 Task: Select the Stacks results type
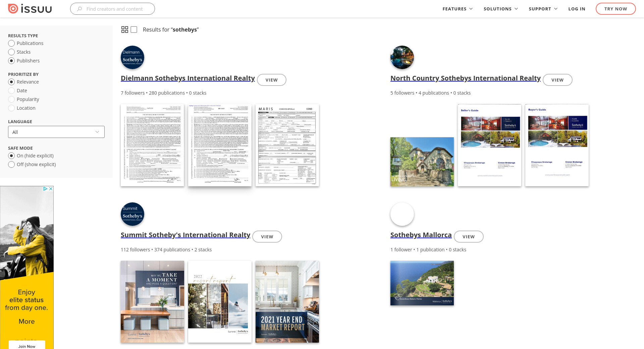pos(11,52)
